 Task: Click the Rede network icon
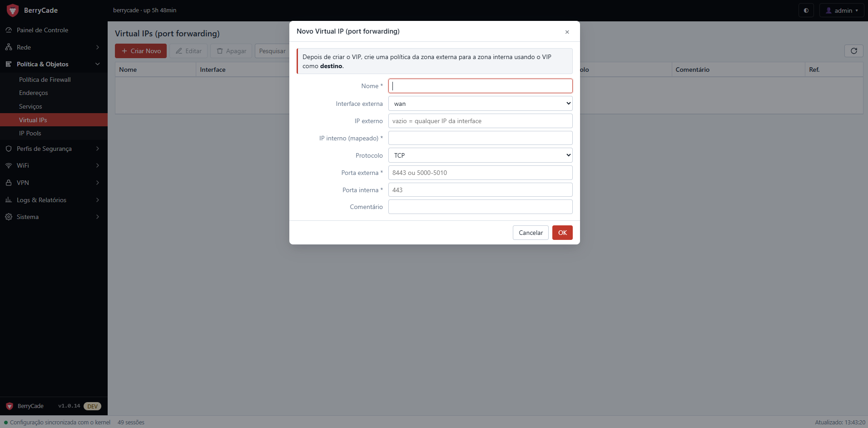(9, 47)
